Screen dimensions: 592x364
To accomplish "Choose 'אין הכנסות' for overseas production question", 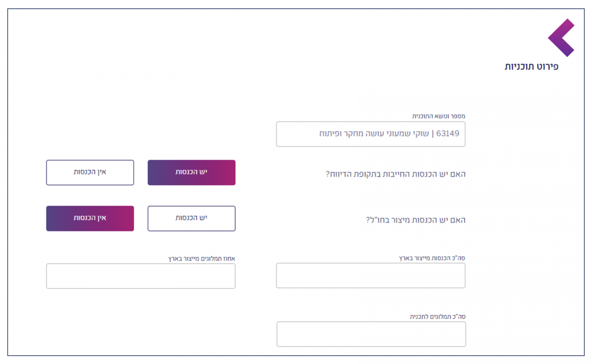I will pyautogui.click(x=90, y=218).
